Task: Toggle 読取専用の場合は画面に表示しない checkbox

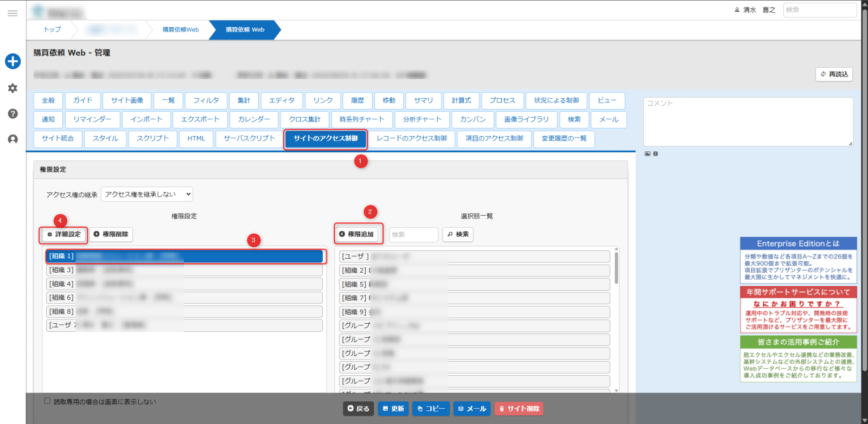Action: pyautogui.click(x=47, y=401)
